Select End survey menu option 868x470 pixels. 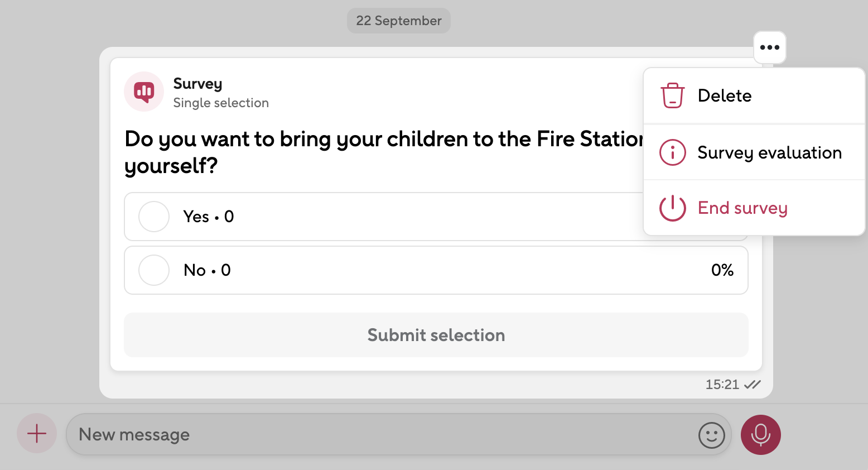[x=742, y=208]
